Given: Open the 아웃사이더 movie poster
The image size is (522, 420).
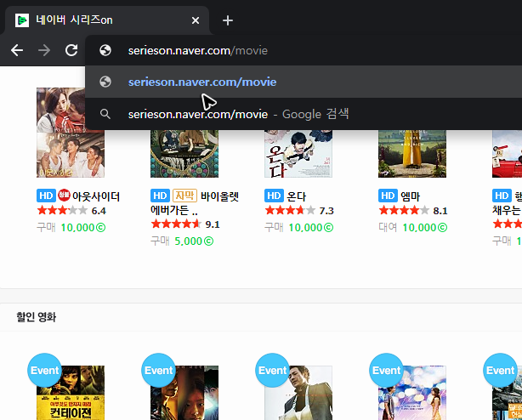Looking at the screenshot, I should point(71,133).
